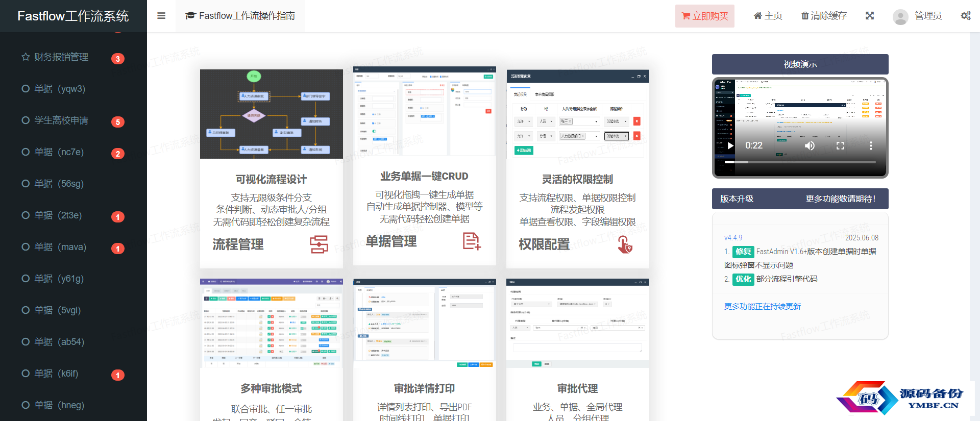Open 学生离校申请 sidebar item
The image size is (980, 421).
pyautogui.click(x=73, y=120)
